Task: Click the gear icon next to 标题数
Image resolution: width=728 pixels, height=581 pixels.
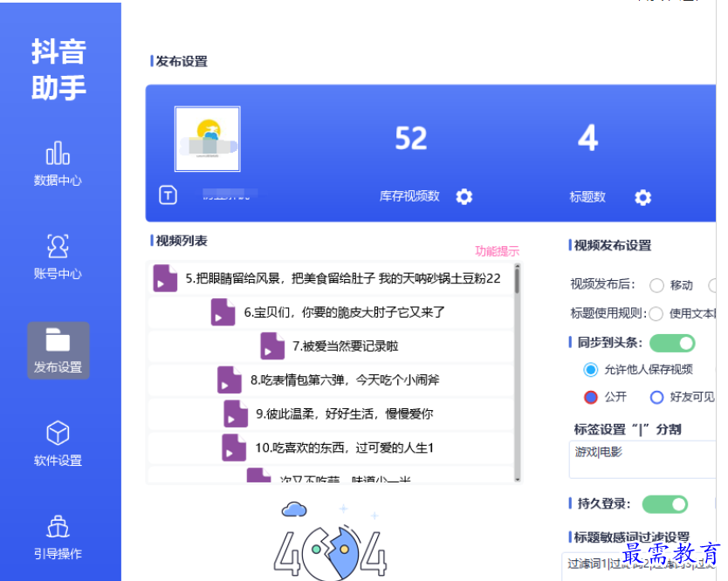Action: (x=642, y=198)
